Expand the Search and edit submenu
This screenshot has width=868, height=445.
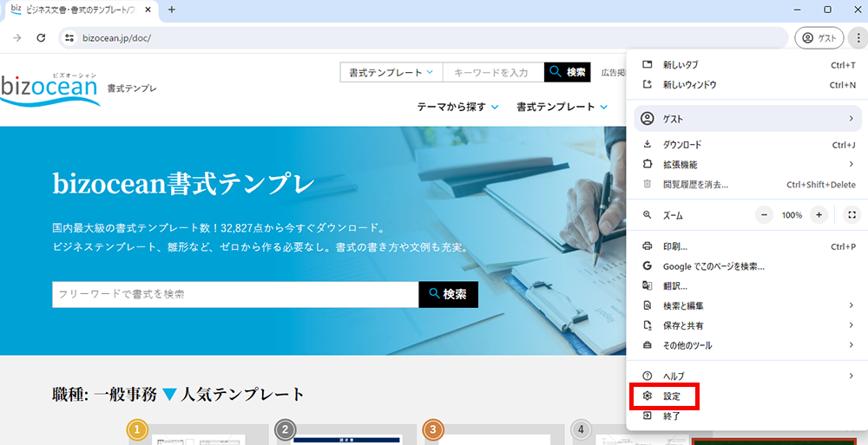pyautogui.click(x=749, y=305)
